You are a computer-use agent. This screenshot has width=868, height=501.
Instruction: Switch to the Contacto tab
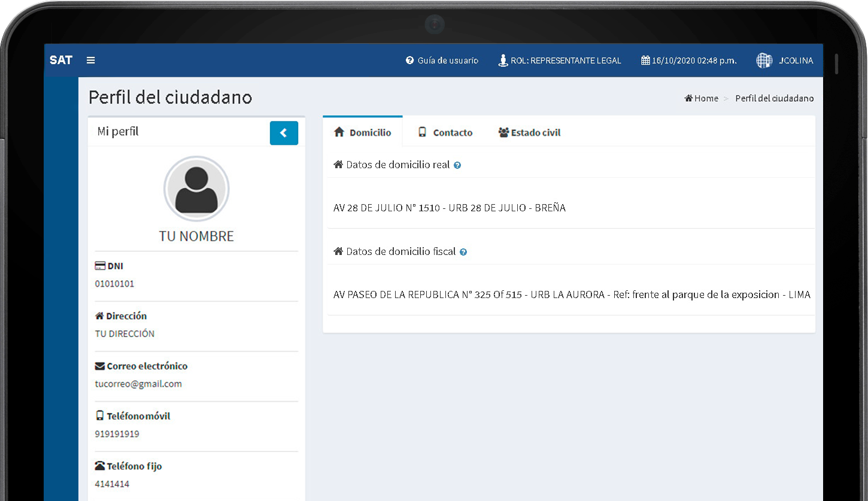445,132
